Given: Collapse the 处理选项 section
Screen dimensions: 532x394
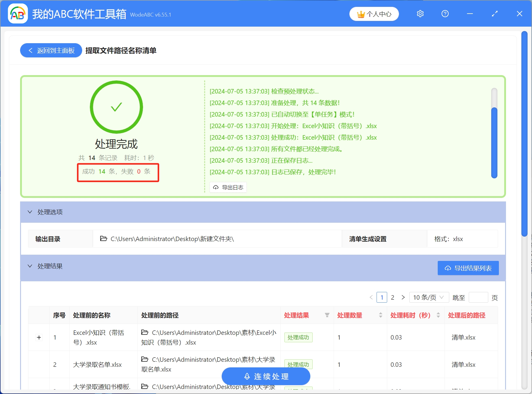Looking at the screenshot, I should tap(30, 212).
